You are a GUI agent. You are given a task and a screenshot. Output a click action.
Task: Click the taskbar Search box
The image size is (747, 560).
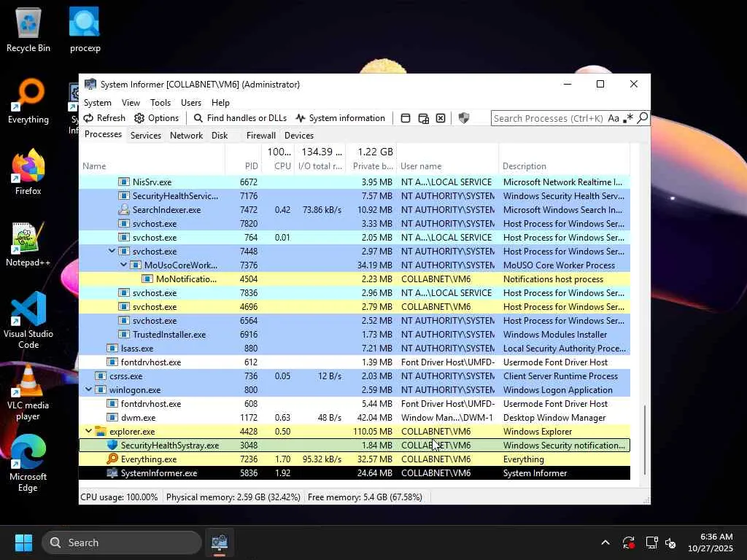pos(122,542)
